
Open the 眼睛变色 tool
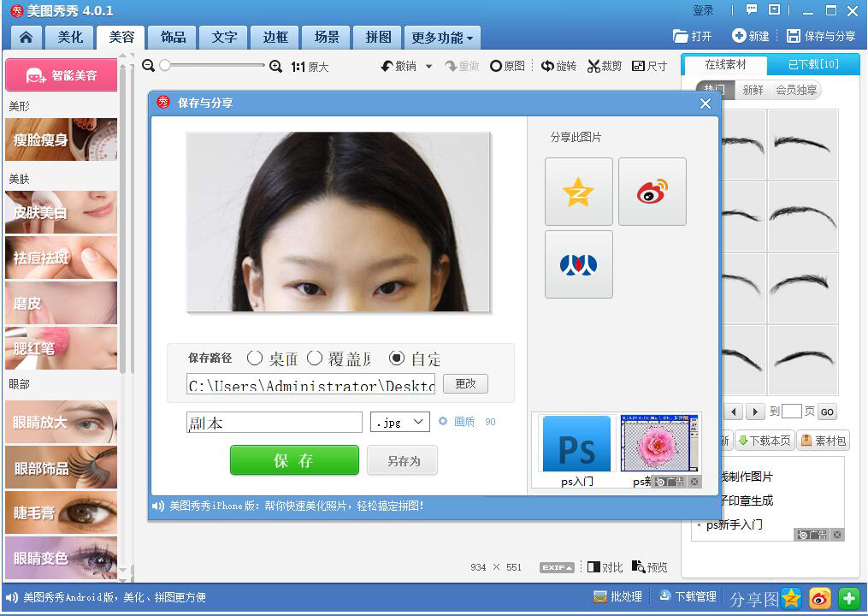(62, 558)
